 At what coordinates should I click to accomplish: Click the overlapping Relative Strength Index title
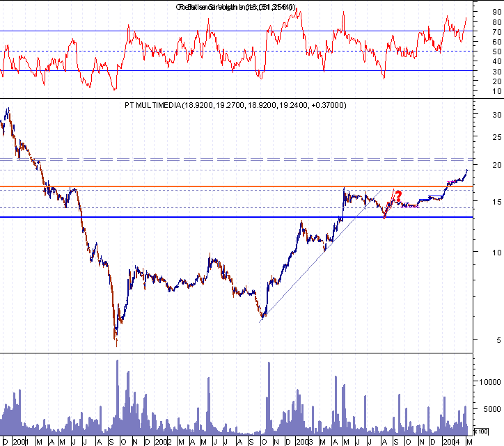coord(235,7)
